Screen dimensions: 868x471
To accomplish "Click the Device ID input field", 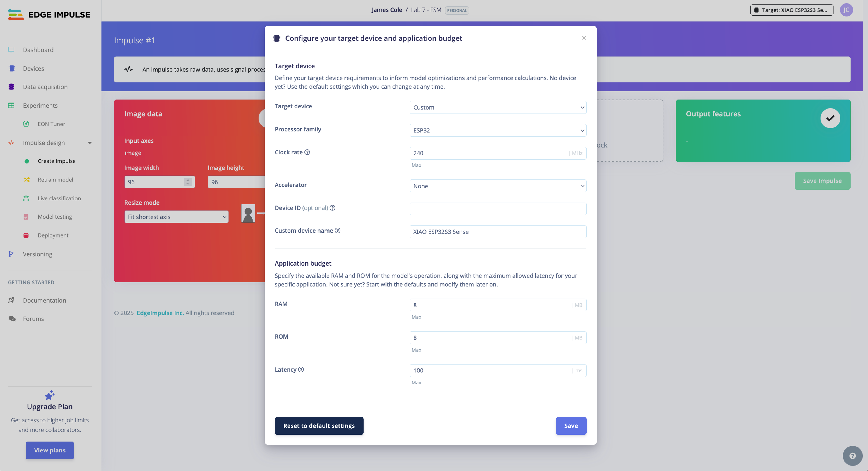I will [498, 209].
